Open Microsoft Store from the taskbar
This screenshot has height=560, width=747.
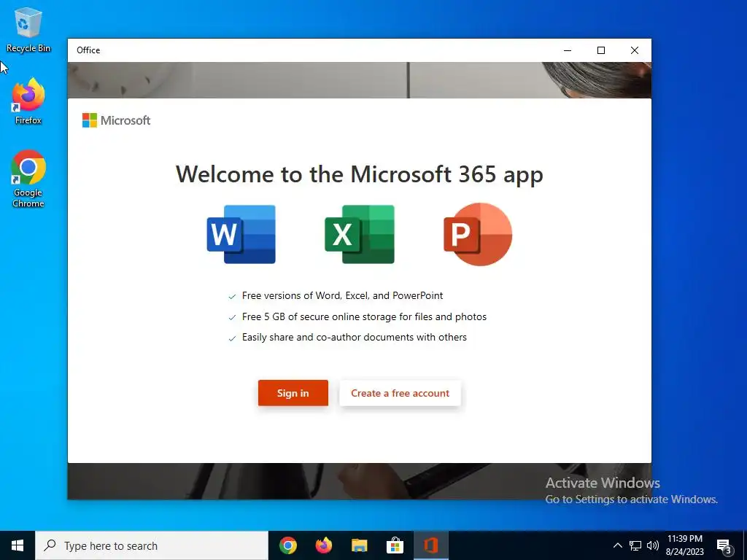(x=395, y=545)
